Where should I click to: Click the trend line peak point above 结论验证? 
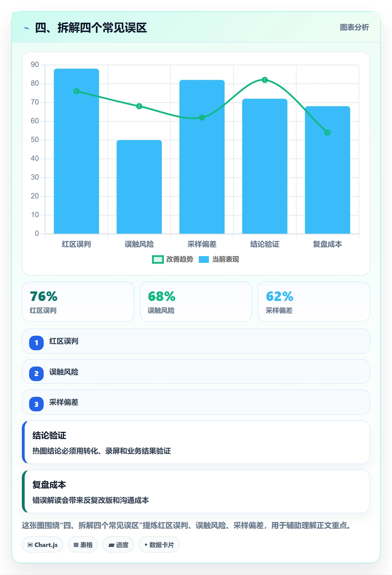(x=265, y=80)
